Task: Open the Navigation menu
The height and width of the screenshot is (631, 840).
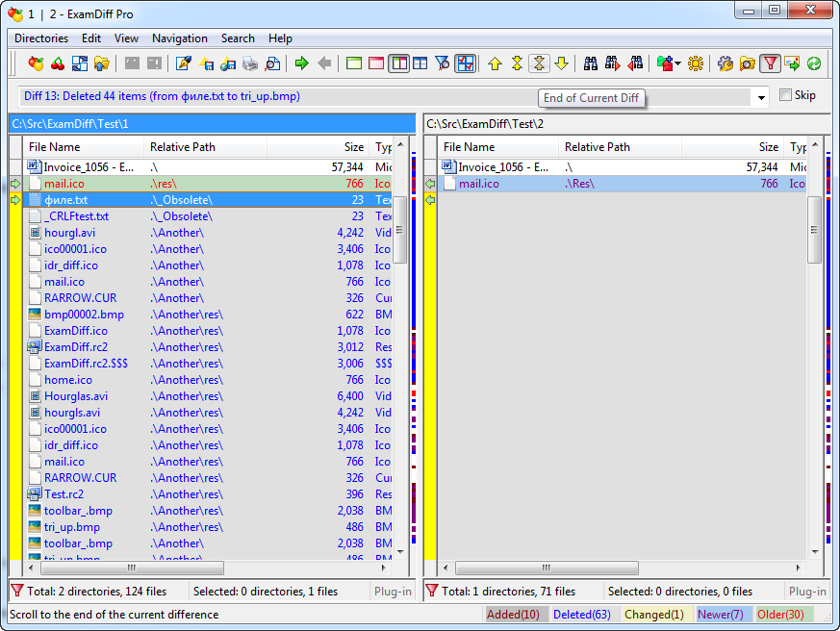Action: pos(180,38)
